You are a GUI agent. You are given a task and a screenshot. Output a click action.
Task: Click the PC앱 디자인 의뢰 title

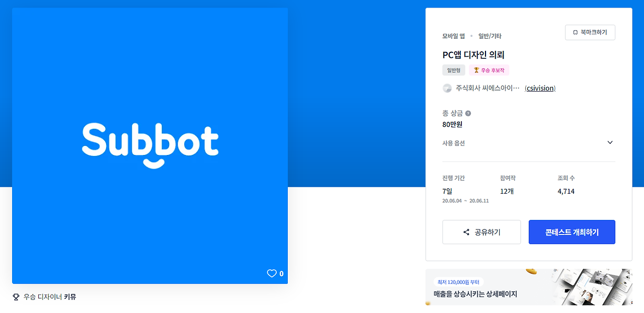[x=473, y=55]
